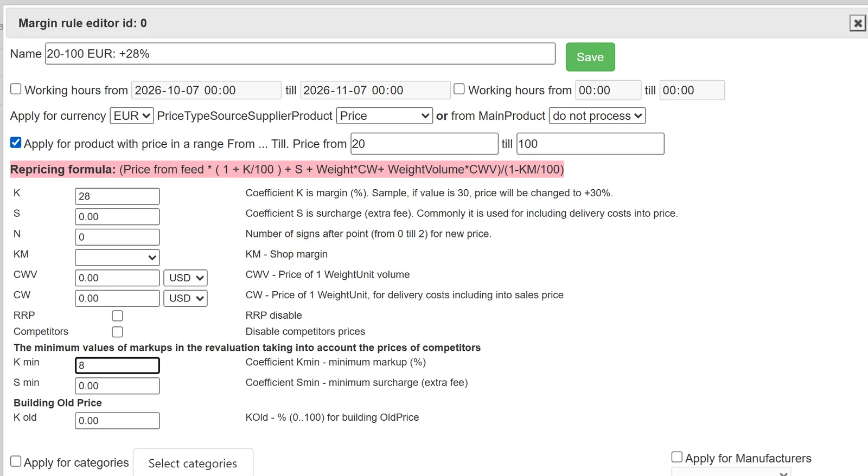
Task: Set end date 2026-11-07 field
Action: point(375,90)
